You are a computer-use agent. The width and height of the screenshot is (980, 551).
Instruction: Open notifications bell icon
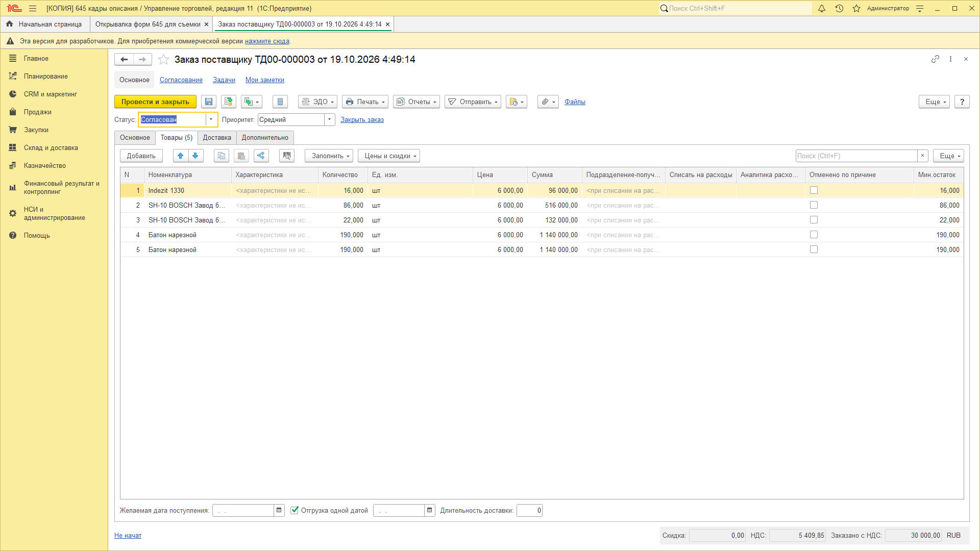(822, 9)
